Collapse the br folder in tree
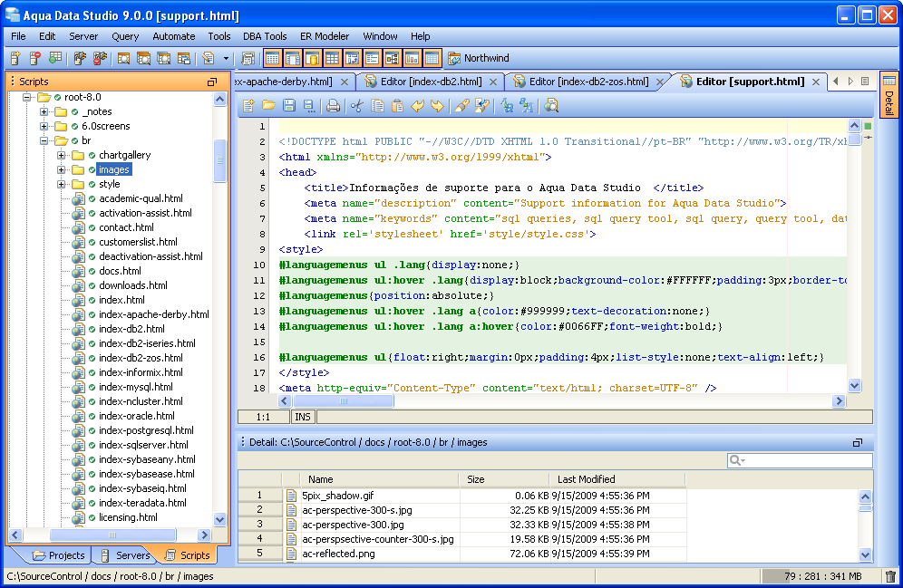Image resolution: width=903 pixels, height=588 pixels. tap(44, 140)
